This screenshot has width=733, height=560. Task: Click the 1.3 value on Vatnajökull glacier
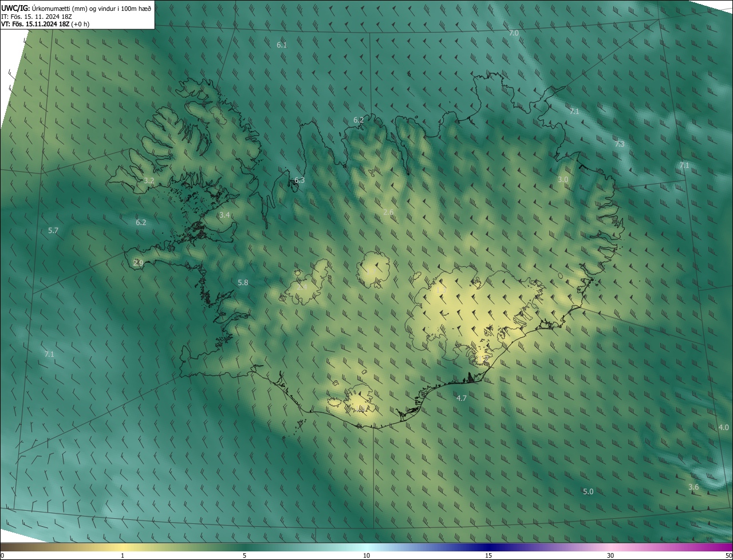click(440, 291)
